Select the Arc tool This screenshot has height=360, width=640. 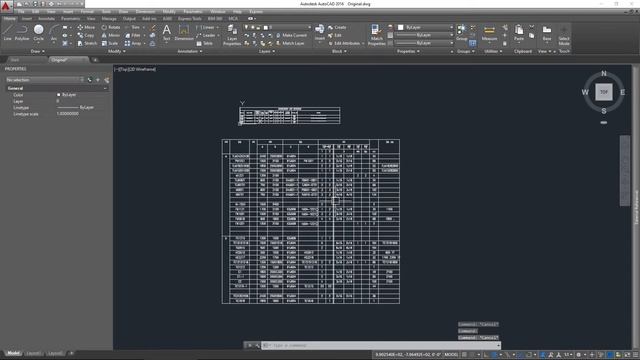point(53,32)
